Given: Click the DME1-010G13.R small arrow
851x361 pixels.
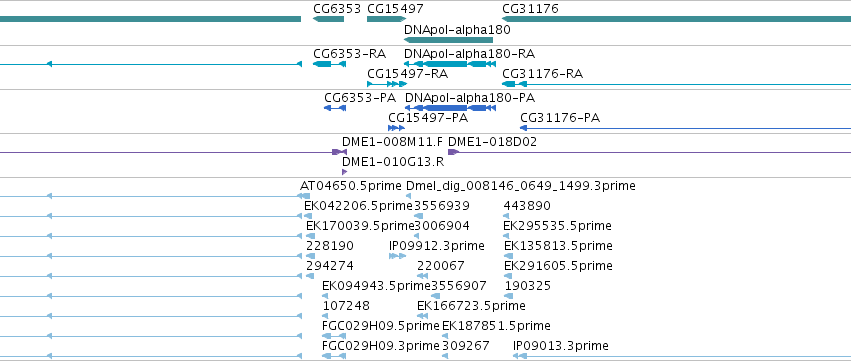Looking at the screenshot, I should [345, 172].
